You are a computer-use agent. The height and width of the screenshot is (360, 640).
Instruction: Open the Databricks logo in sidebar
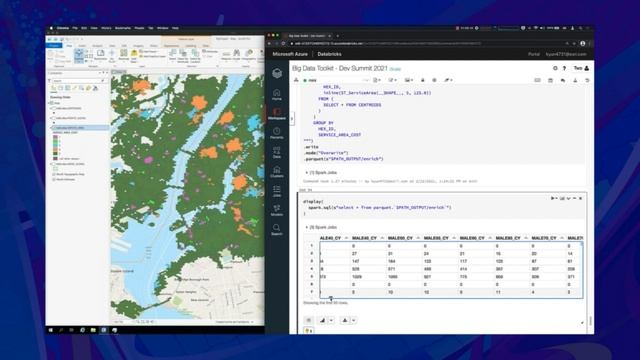(277, 73)
